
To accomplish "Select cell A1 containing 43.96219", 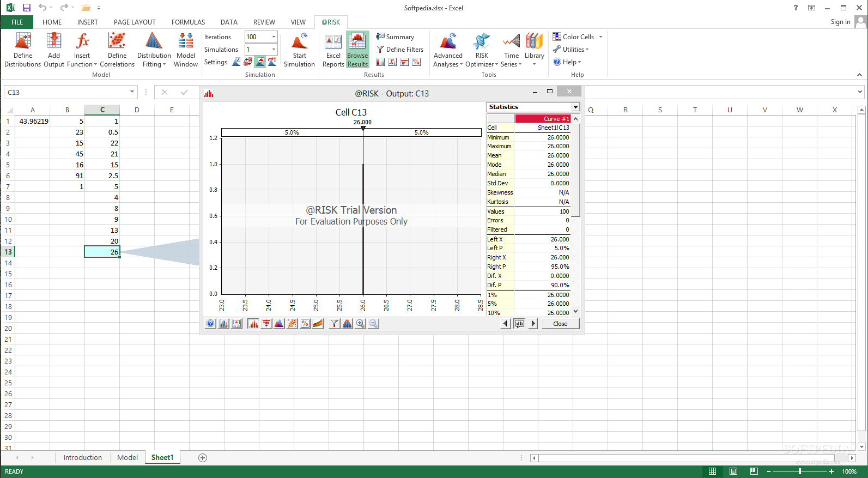I will [33, 121].
